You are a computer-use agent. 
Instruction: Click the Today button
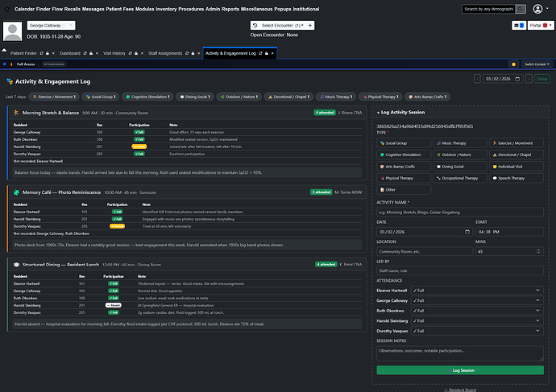click(542, 79)
